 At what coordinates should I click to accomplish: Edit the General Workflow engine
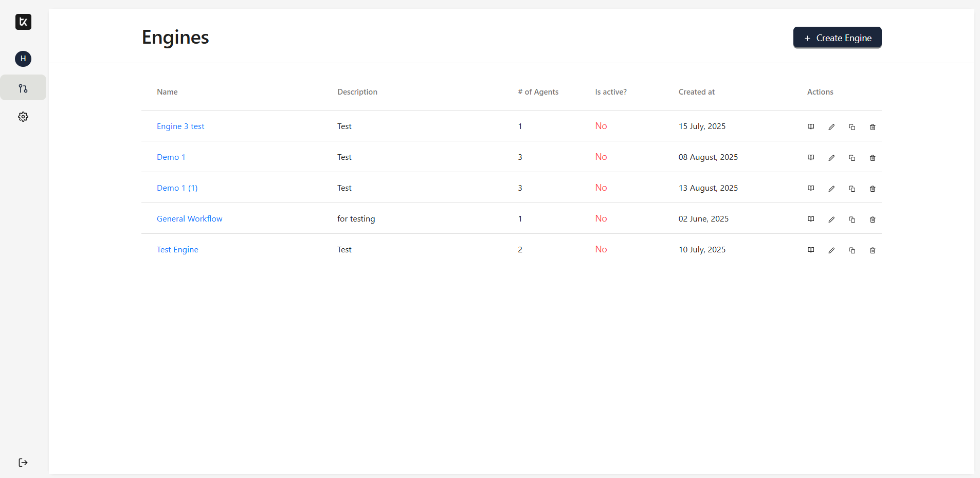pos(831,219)
